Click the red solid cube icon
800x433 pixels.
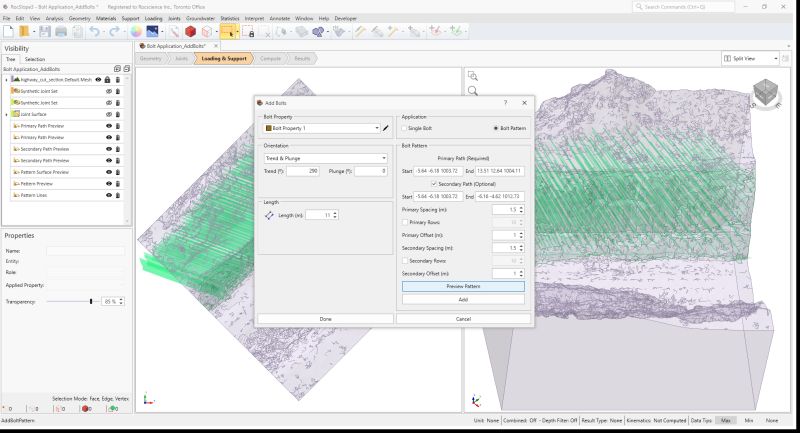190,32
